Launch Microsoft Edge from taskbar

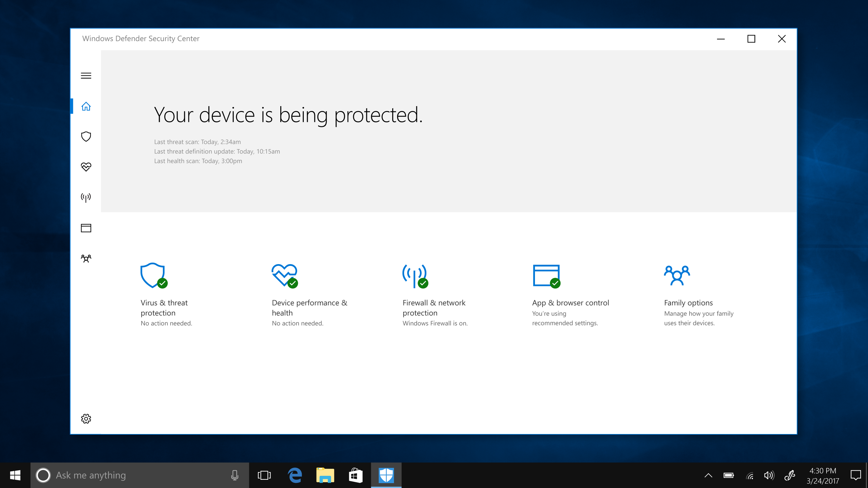tap(295, 475)
